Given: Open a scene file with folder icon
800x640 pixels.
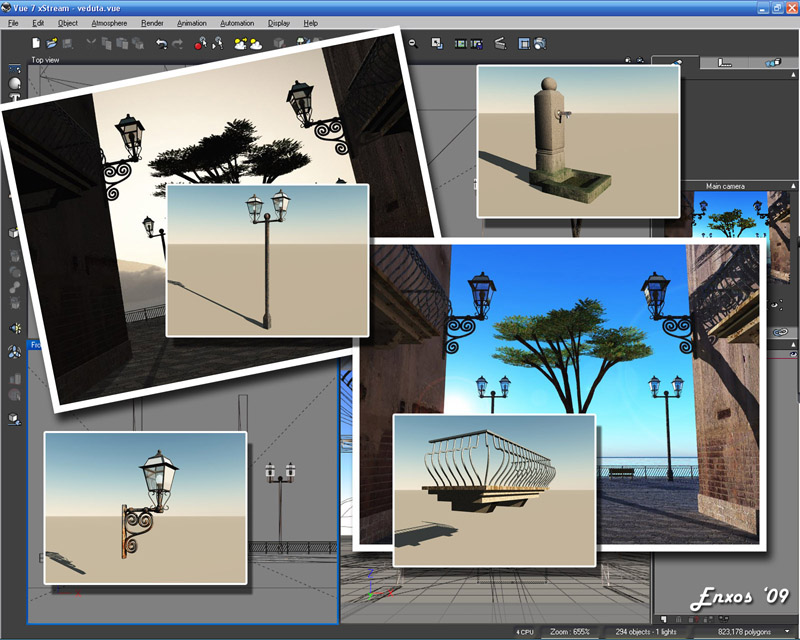Looking at the screenshot, I should coord(52,43).
